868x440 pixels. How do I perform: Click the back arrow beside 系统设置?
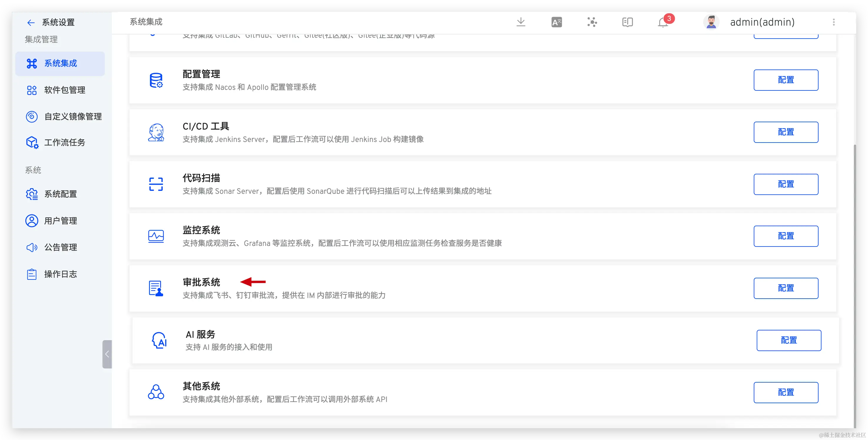[31, 23]
